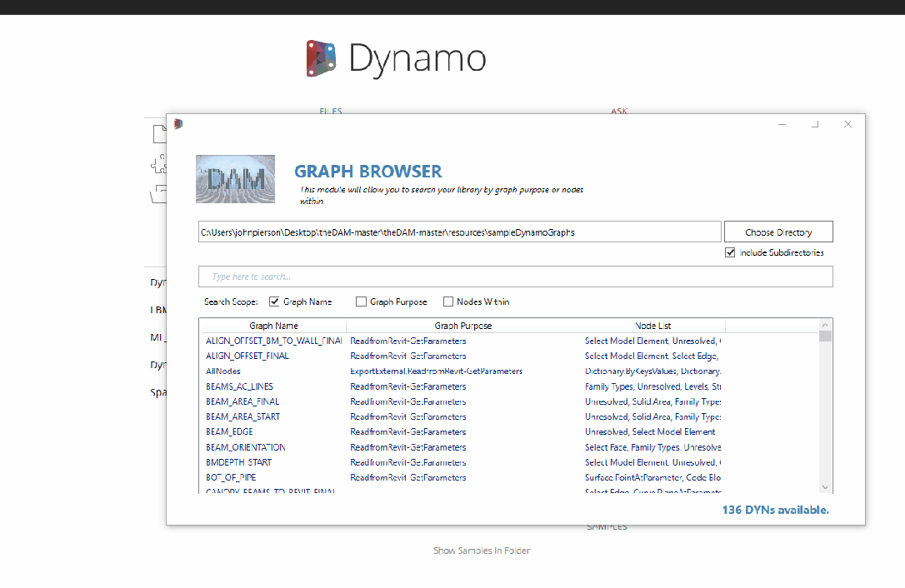This screenshot has height=588, width=905.
Task: Sort by the Graph Purpose column header
Action: click(x=463, y=326)
